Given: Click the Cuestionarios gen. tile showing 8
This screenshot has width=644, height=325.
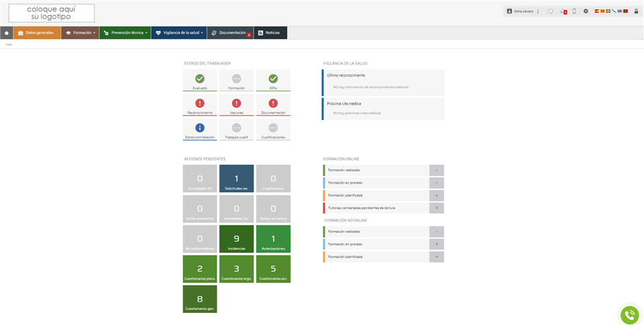Looking at the screenshot, I should click(200, 299).
